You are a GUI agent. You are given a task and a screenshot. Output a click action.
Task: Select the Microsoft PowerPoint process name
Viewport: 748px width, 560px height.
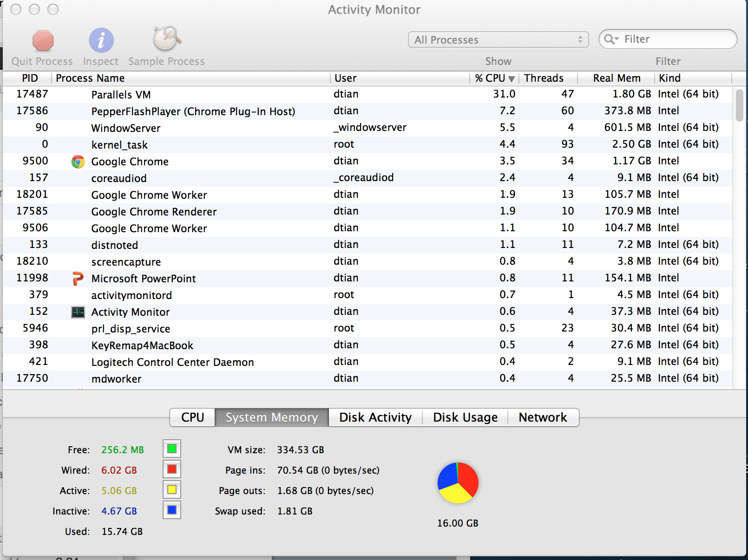[144, 279]
